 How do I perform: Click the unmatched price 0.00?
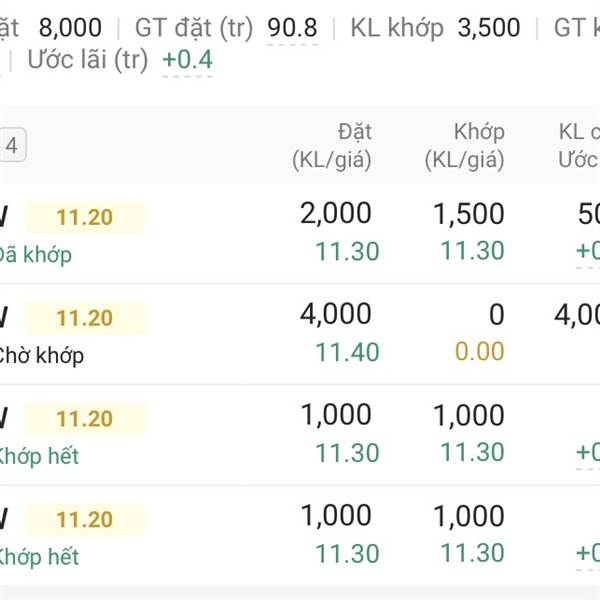coord(480,352)
